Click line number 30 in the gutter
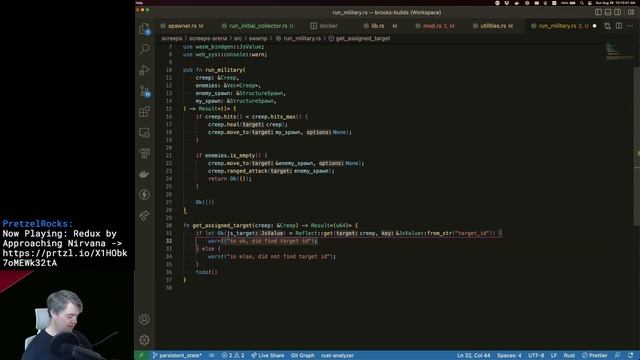The width and height of the screenshot is (640, 360). [169, 225]
